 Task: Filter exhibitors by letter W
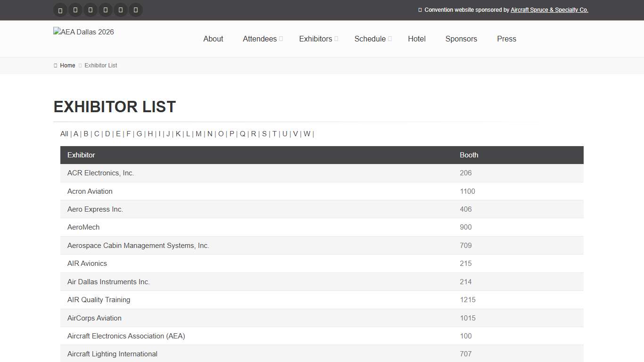pos(307,134)
